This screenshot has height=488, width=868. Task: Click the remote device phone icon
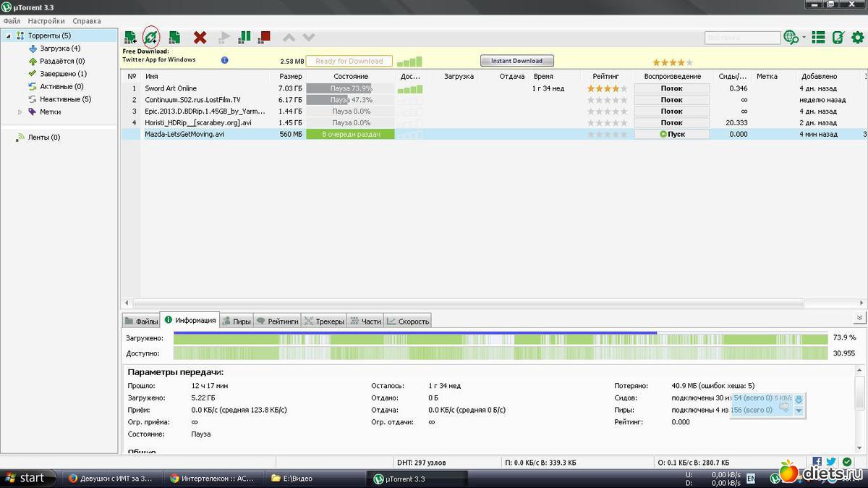[838, 37]
